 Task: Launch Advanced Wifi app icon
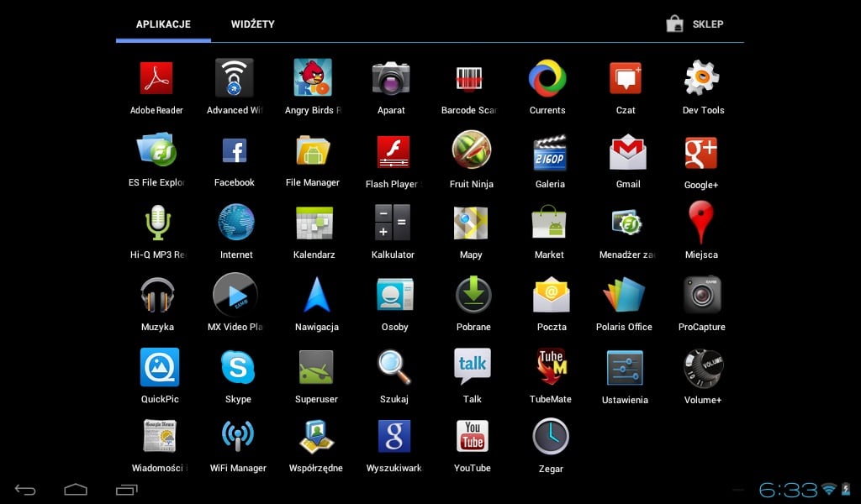click(x=235, y=78)
